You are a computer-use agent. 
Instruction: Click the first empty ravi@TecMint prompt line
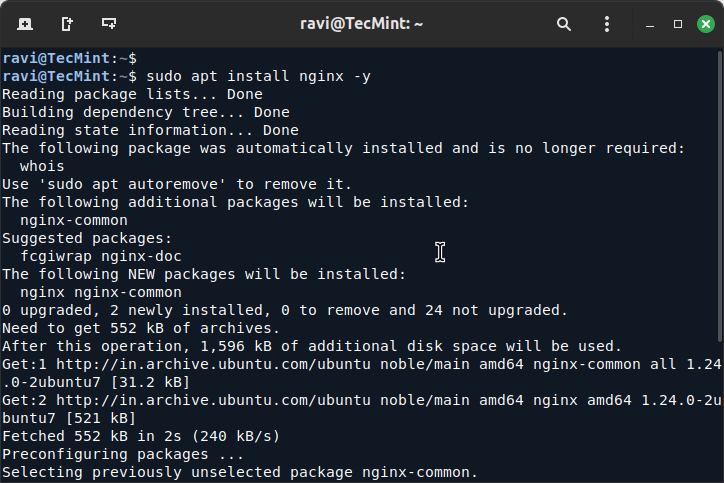[70, 58]
